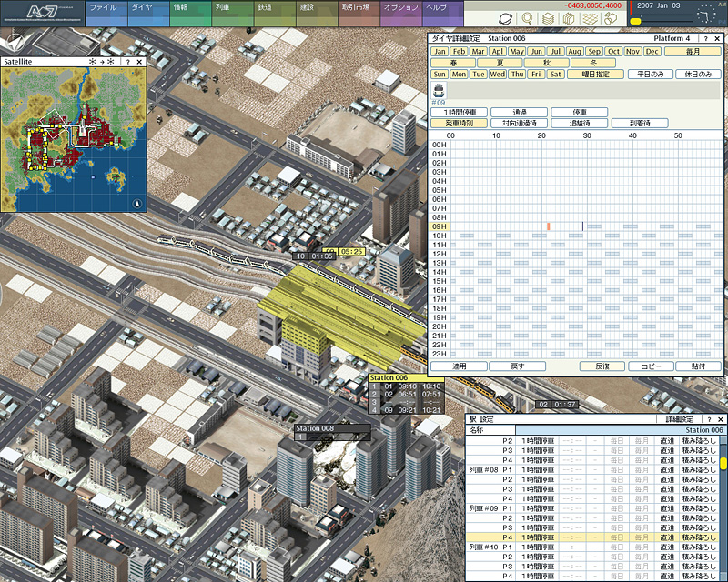This screenshot has width=728, height=582.
Task: Open the 建設 menu
Action: pyautogui.click(x=317, y=14)
